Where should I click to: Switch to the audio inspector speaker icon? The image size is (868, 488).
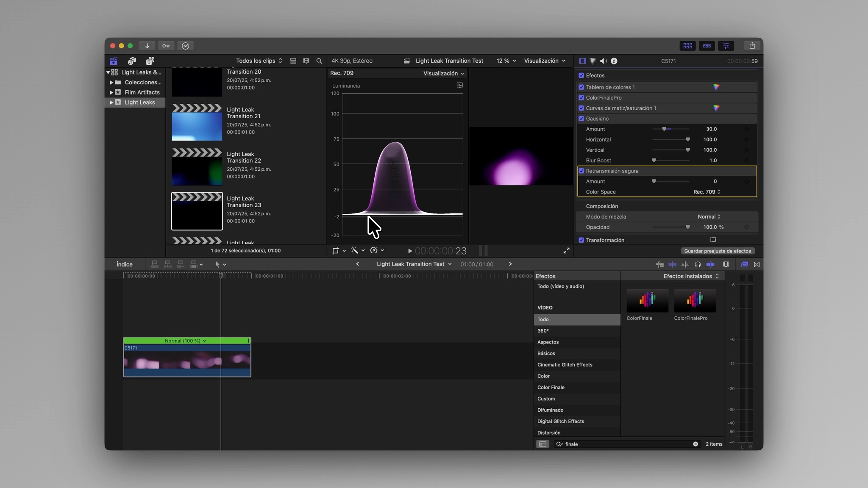603,61
